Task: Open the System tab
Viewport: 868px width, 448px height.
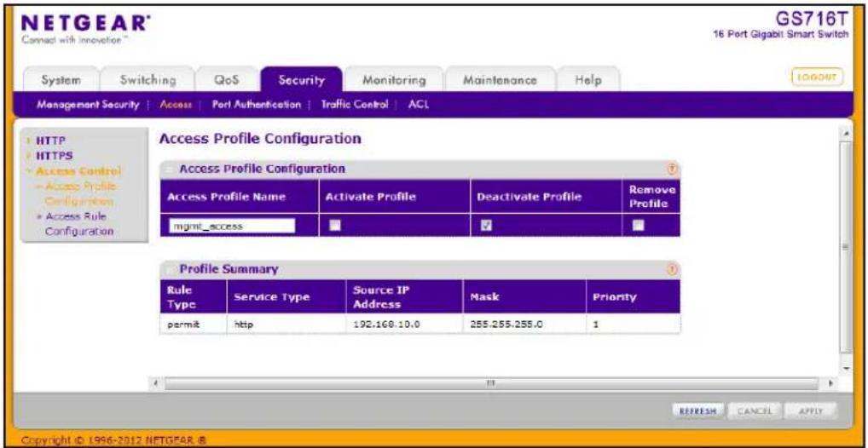Action: [61, 80]
